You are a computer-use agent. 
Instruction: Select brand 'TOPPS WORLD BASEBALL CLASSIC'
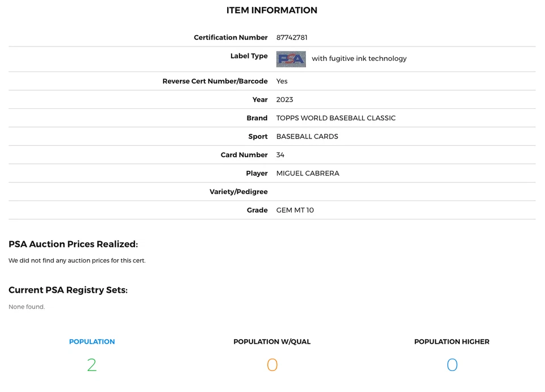point(336,118)
